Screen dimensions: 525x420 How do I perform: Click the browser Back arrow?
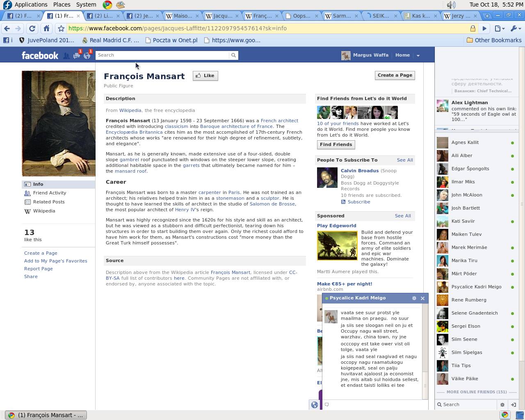point(7,28)
